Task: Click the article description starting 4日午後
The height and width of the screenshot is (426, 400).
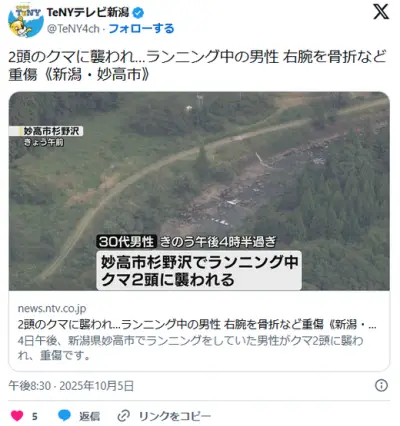Action: 190,348
